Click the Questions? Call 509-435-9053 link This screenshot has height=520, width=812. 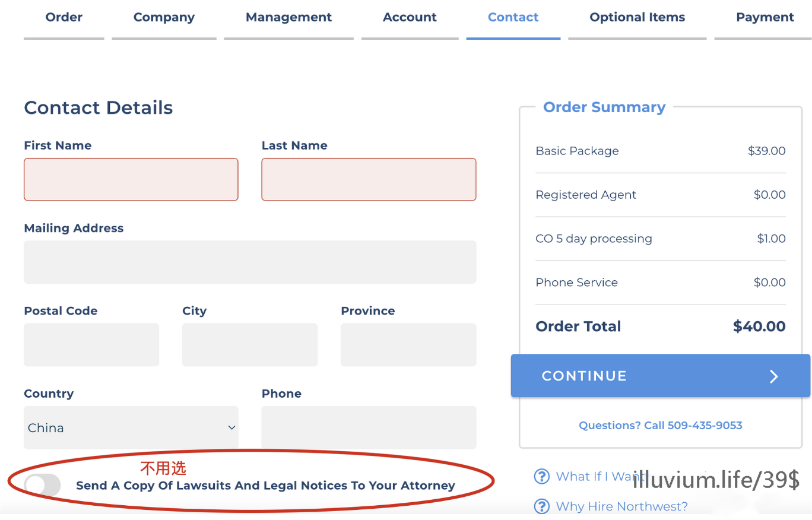[x=660, y=425]
